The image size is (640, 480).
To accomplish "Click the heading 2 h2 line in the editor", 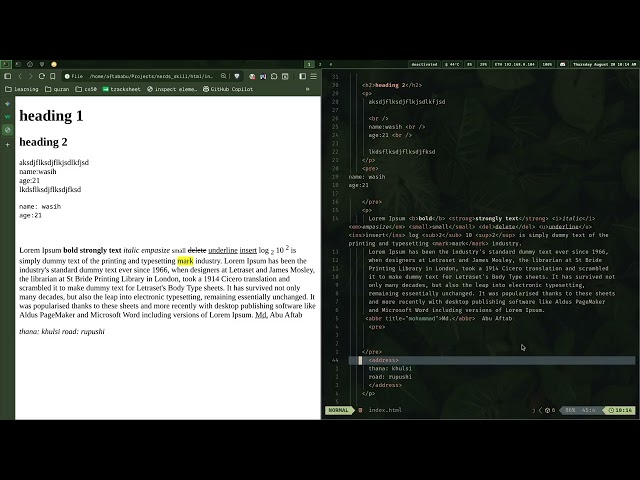I will (392, 85).
